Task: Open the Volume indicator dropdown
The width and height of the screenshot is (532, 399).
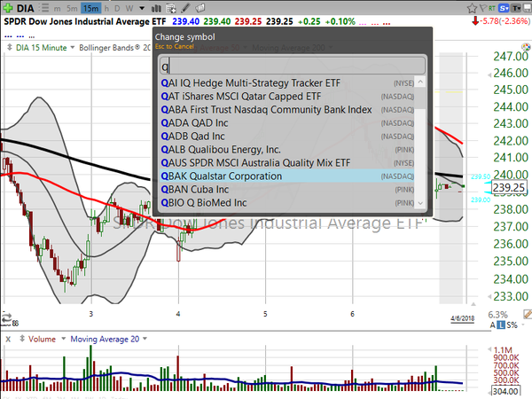Action: 63,339
